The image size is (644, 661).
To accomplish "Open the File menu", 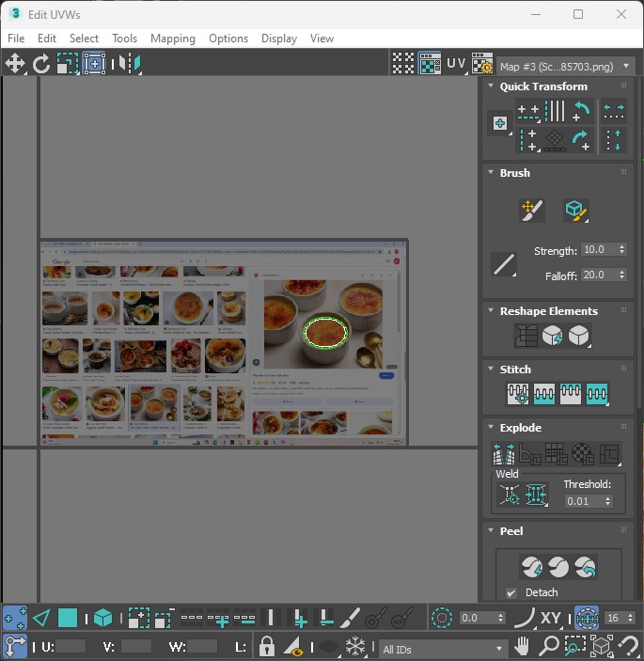I will pyautogui.click(x=16, y=39).
